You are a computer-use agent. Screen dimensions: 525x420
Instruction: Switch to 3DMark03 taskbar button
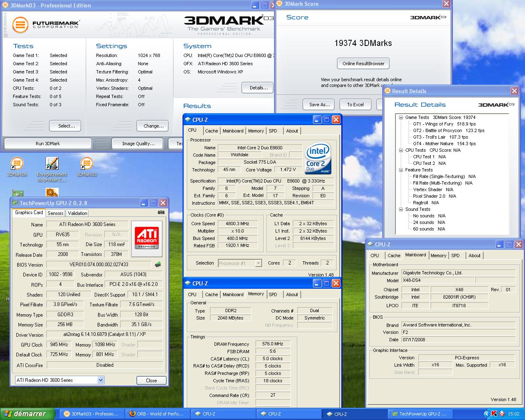tap(91, 414)
